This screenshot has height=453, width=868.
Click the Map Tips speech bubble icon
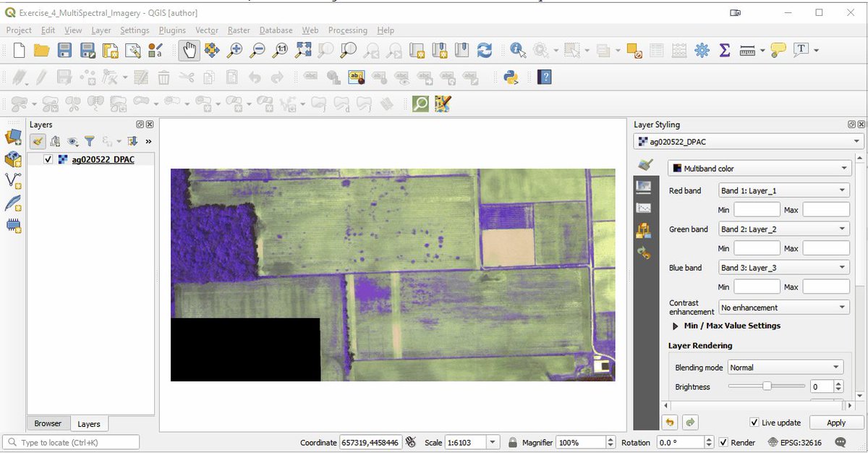[x=778, y=50]
